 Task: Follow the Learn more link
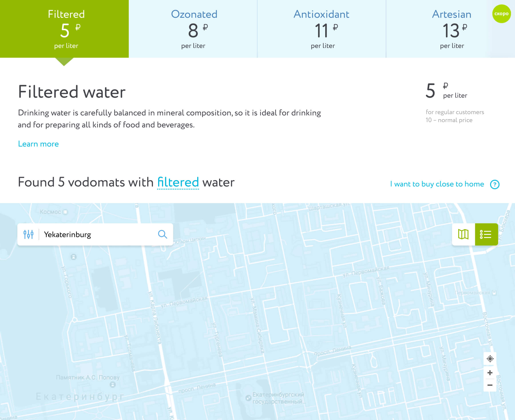pyautogui.click(x=38, y=144)
